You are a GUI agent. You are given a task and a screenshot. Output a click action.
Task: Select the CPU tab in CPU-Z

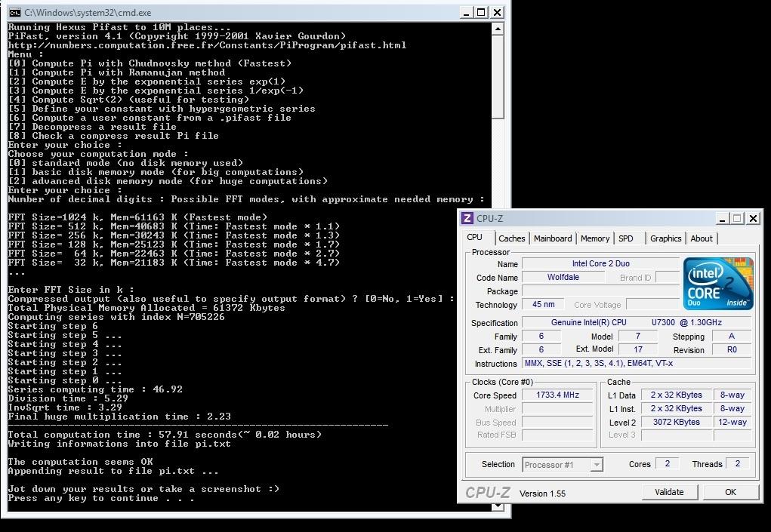(x=474, y=237)
